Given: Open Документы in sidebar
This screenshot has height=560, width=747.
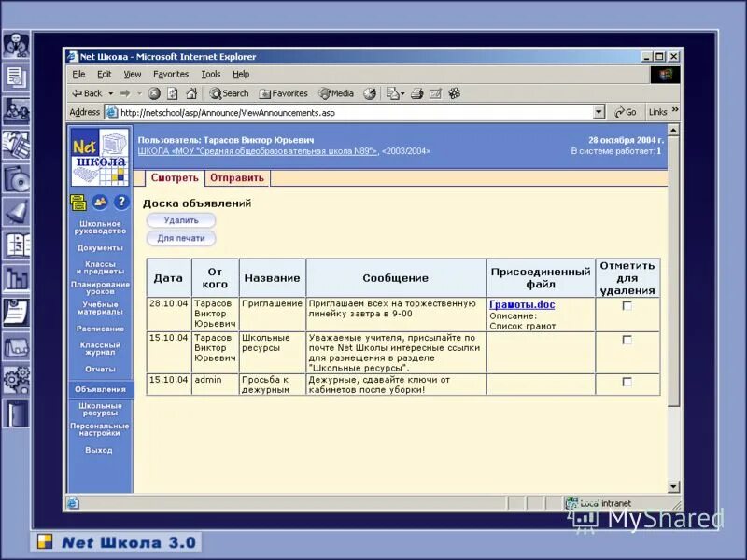Looking at the screenshot, I should (100, 247).
